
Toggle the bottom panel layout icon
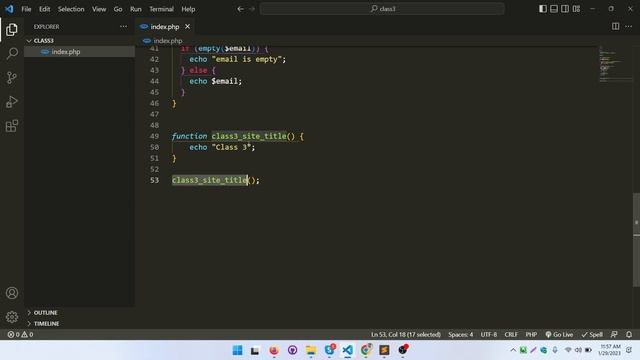point(554,9)
